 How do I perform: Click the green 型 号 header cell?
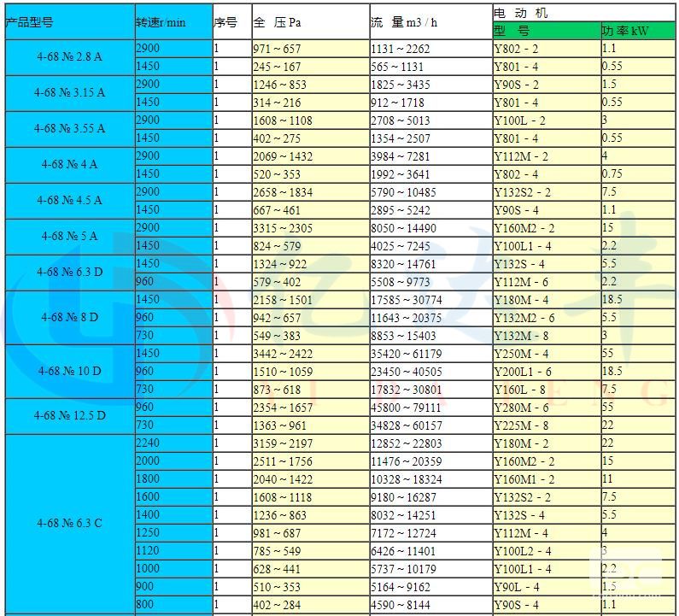click(546, 31)
